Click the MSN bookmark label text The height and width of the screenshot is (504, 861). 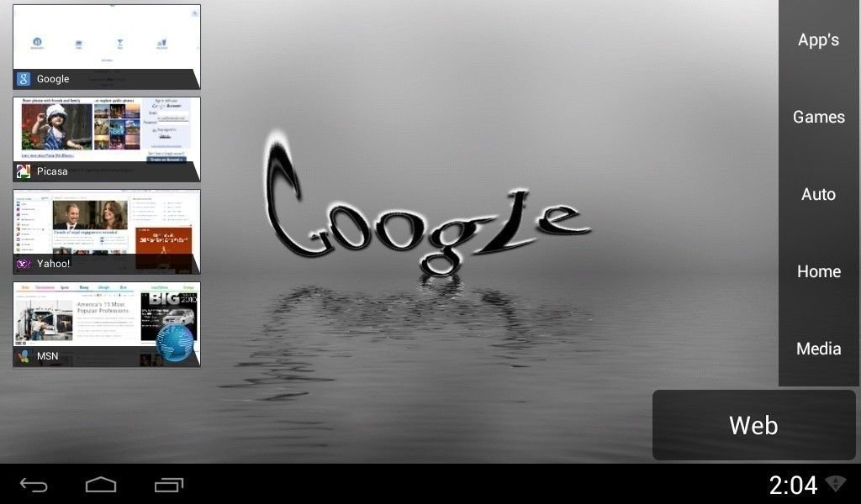point(47,356)
